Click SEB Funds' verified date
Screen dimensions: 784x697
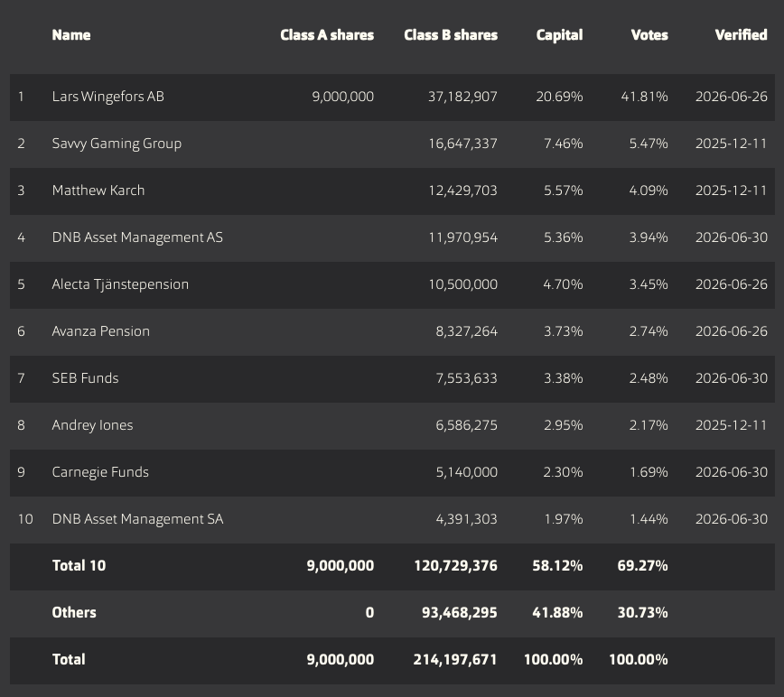(732, 378)
